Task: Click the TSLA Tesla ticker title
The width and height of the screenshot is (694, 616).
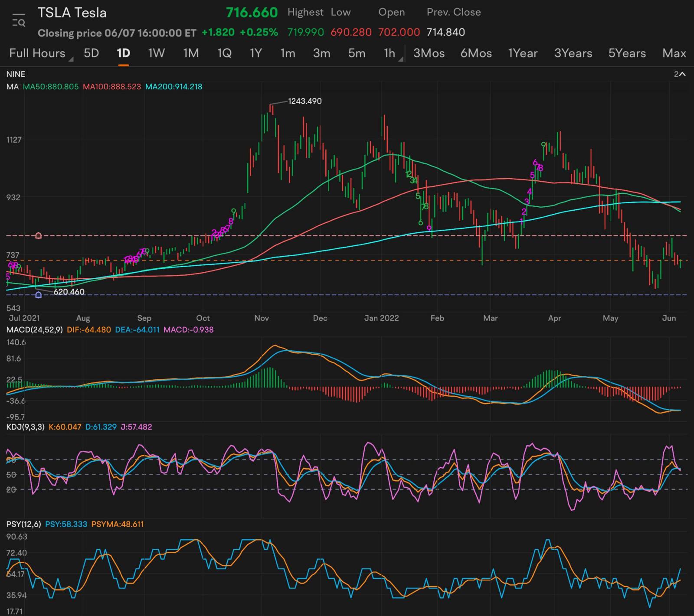Action: coord(72,13)
